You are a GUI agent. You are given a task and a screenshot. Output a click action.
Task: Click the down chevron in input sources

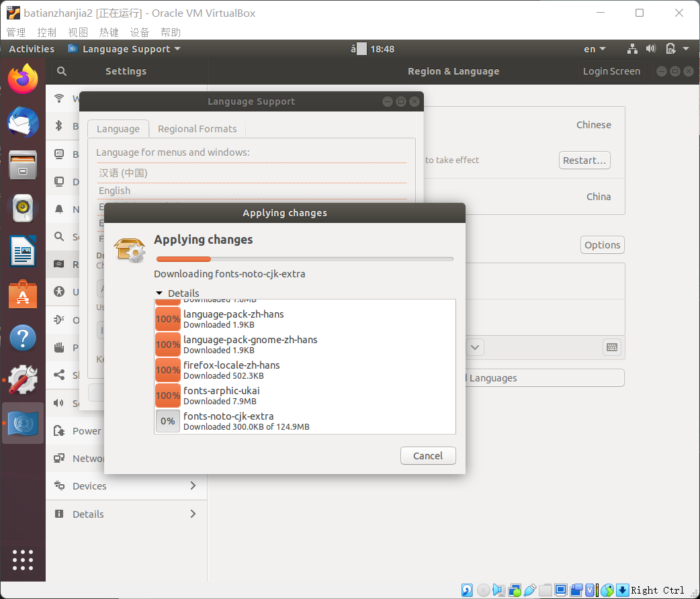[475, 347]
